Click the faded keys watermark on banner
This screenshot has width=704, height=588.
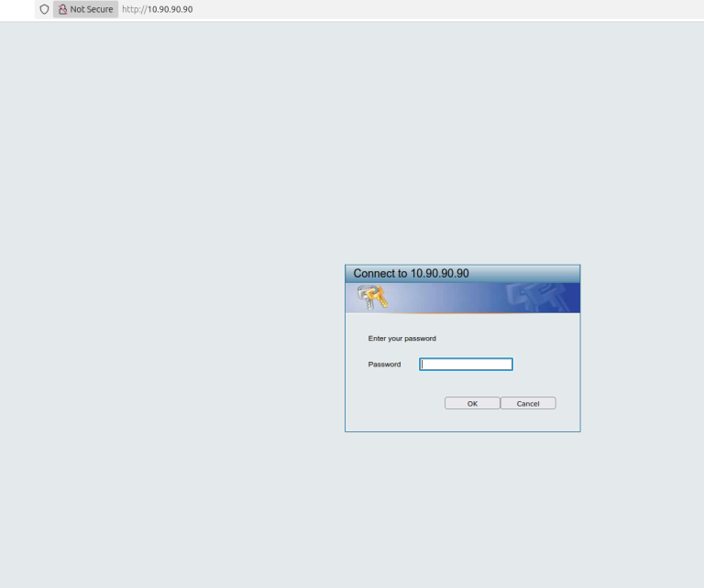tap(538, 298)
